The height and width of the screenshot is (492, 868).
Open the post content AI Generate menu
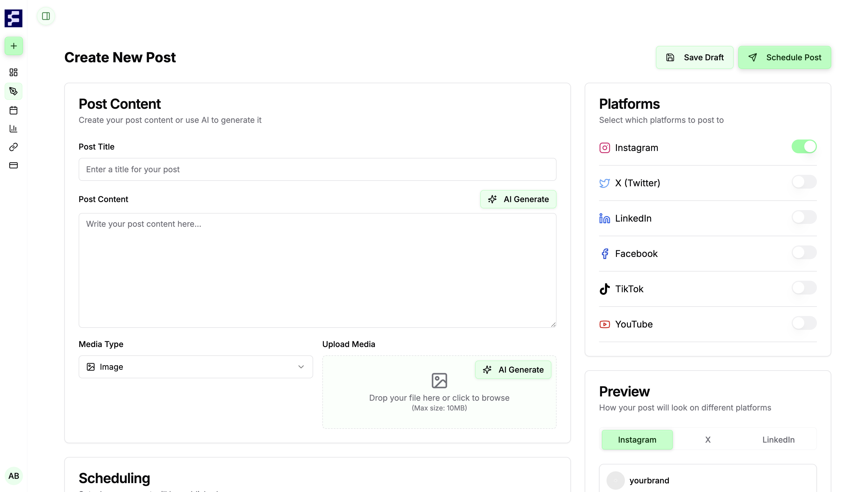[x=518, y=199]
